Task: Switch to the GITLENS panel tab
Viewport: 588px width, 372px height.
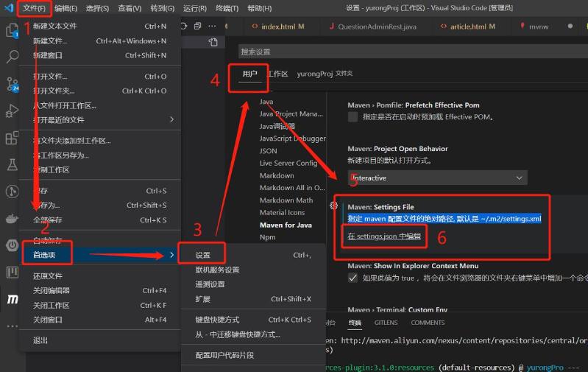Action: tap(386, 323)
